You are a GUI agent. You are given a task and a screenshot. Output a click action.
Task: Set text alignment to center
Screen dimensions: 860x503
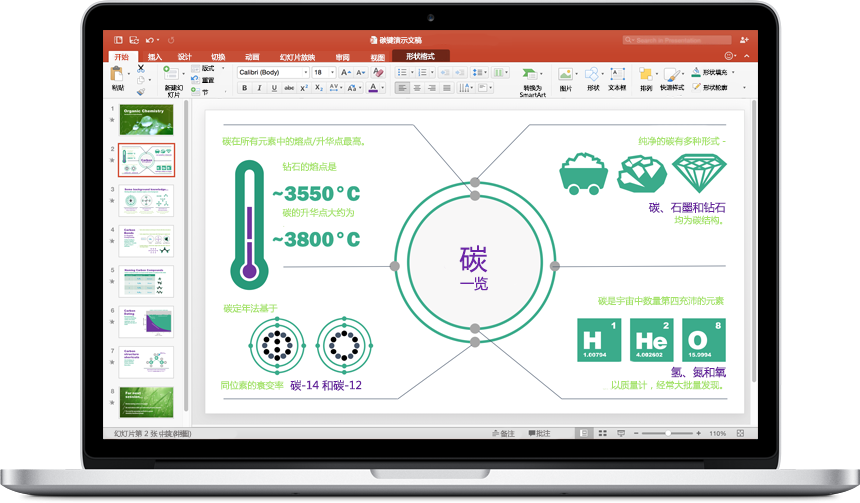click(417, 88)
